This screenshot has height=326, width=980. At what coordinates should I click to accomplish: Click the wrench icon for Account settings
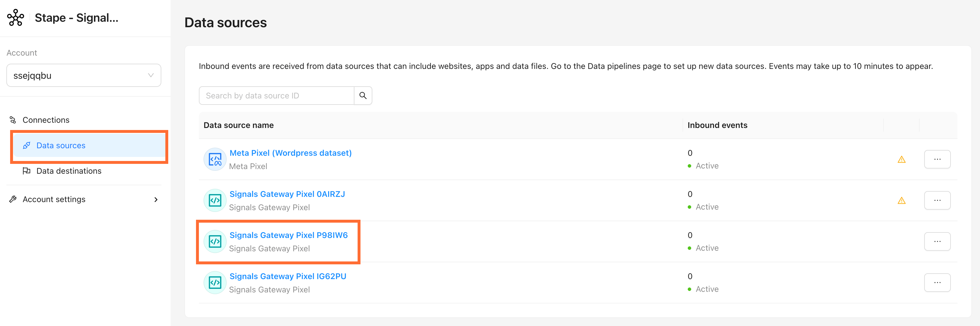(x=13, y=199)
